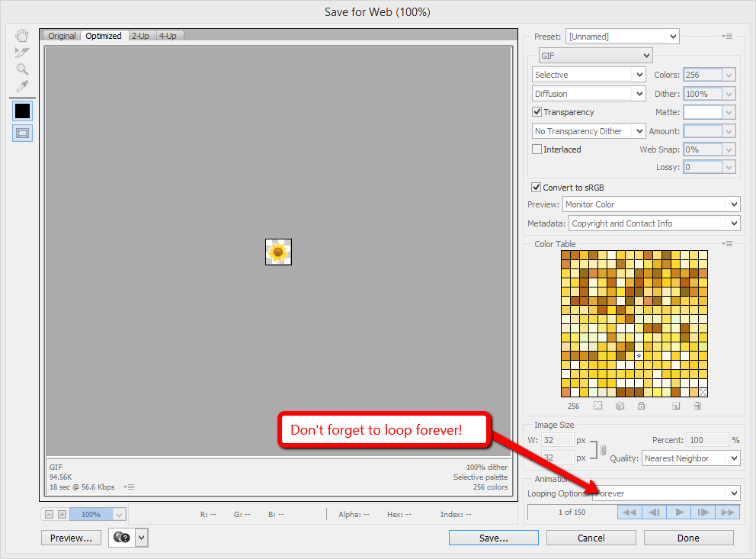Play the animation
This screenshot has width=756, height=559.
point(678,512)
